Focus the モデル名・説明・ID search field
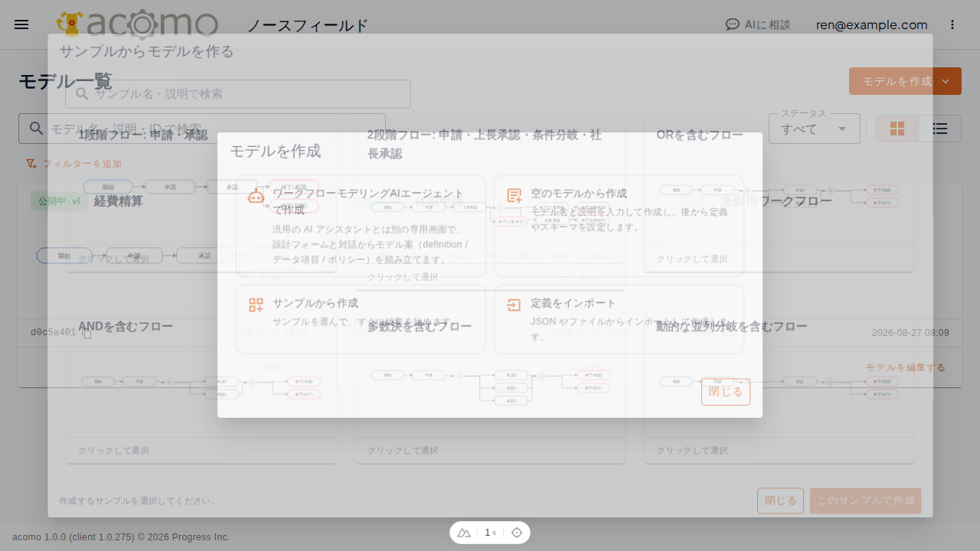This screenshot has width=980, height=551. 202,129
